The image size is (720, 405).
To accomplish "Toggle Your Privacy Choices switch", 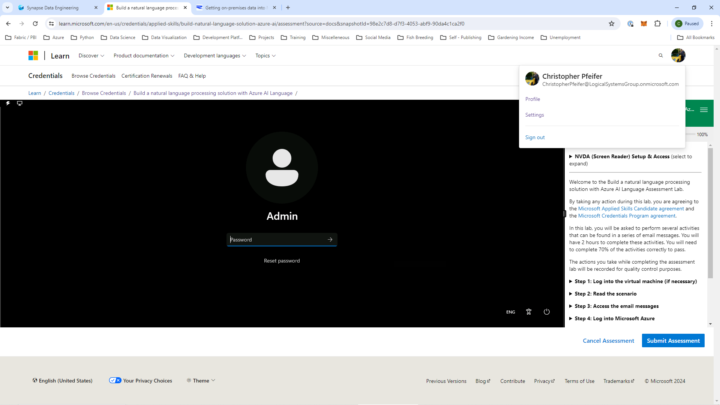I will point(114,381).
